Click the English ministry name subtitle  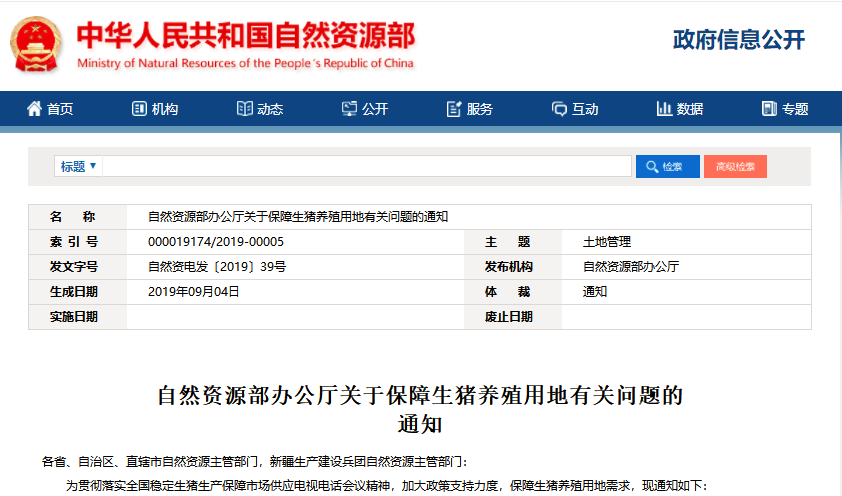(245, 63)
